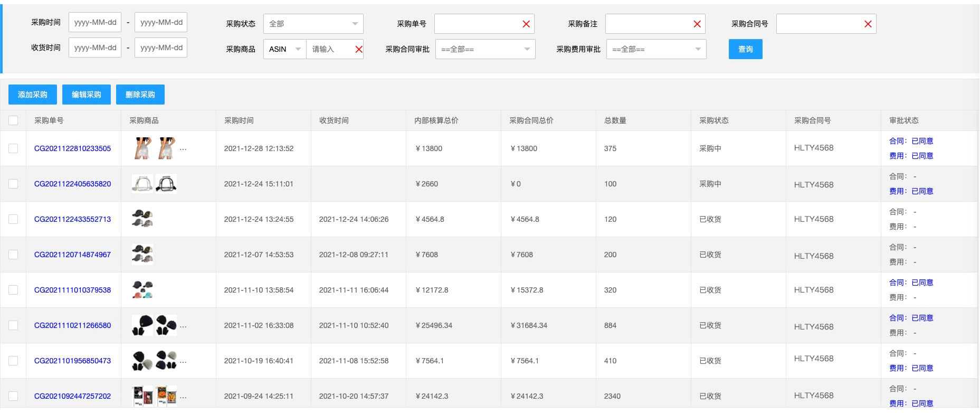The image size is (980, 413).
Task: Open the 采购费用审批 dropdown
Action: (x=656, y=49)
